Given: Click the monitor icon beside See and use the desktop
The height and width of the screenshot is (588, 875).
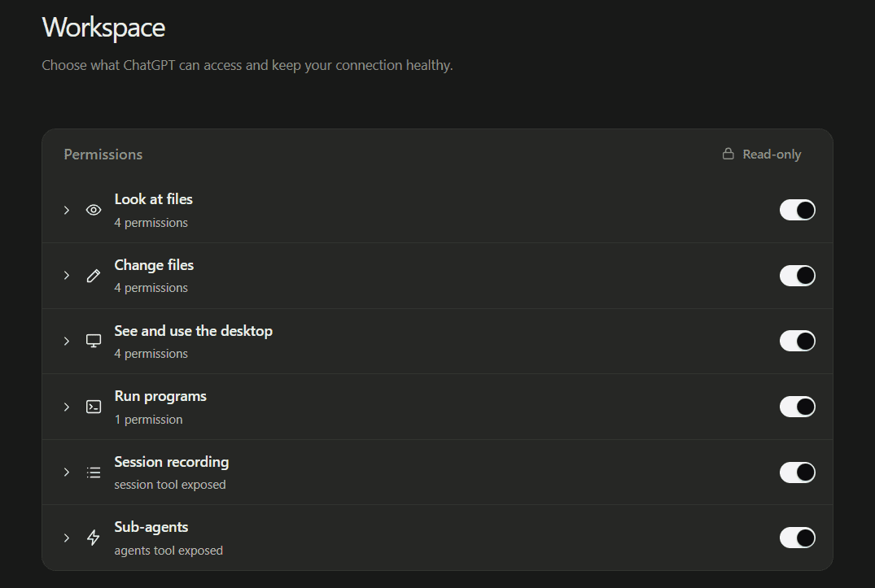Looking at the screenshot, I should 94,341.
